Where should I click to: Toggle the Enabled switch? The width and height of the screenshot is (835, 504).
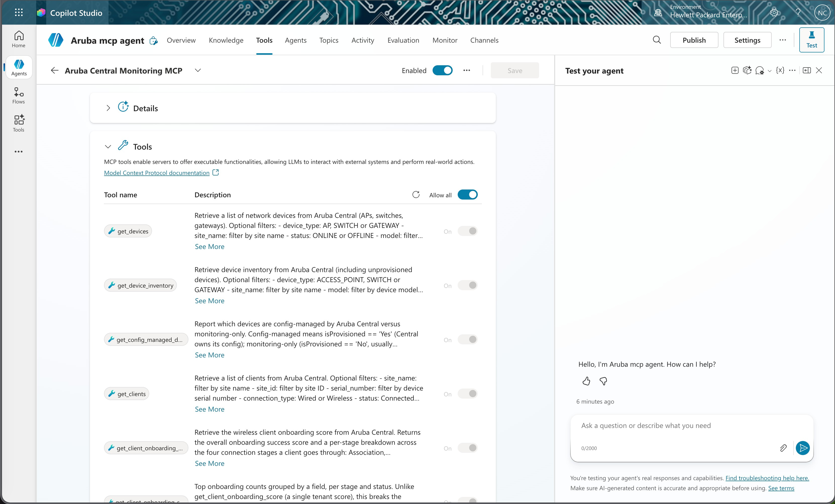[x=443, y=71]
